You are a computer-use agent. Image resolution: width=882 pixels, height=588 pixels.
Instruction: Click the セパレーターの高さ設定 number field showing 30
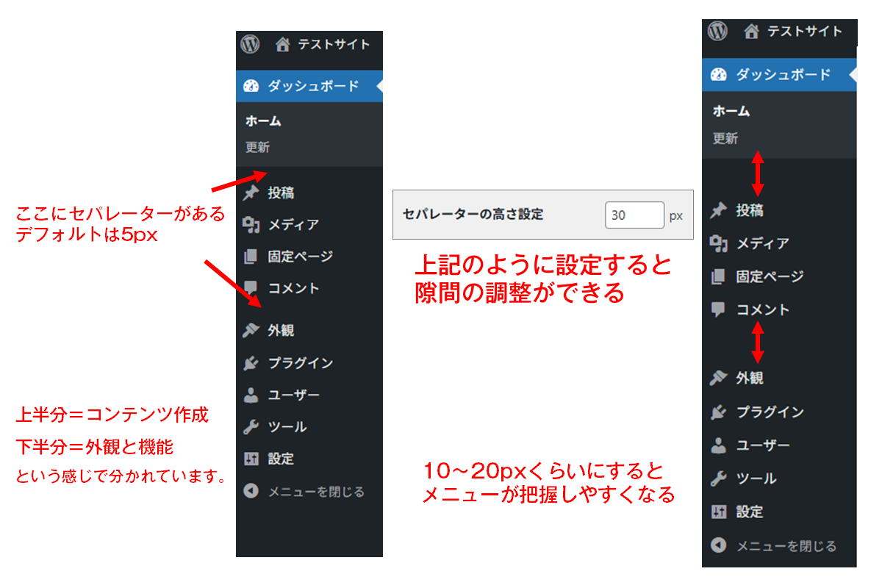point(635,216)
